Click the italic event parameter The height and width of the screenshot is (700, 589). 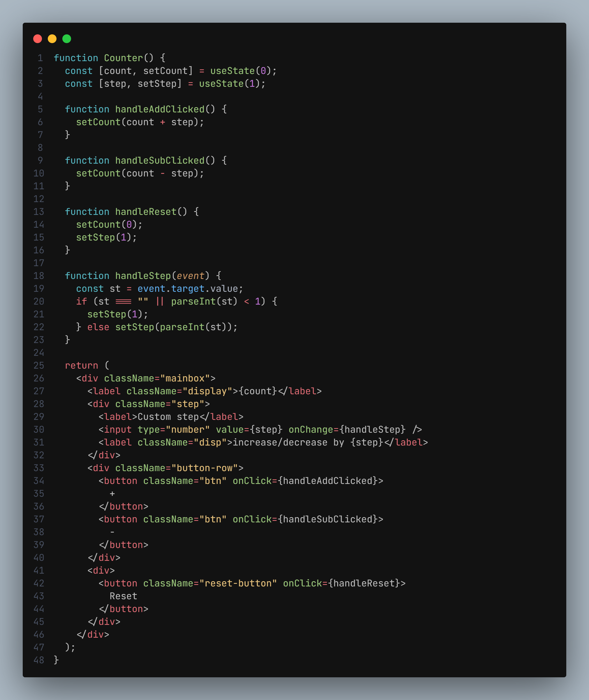click(190, 276)
